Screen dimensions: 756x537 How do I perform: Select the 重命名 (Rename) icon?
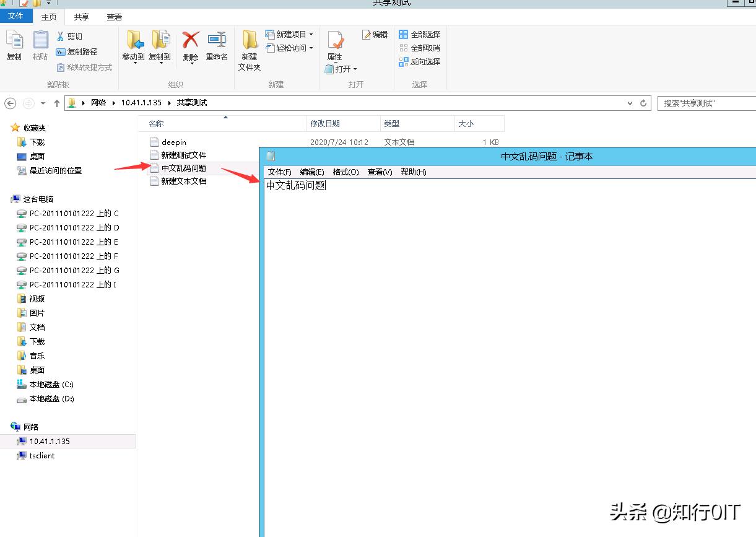click(x=217, y=45)
